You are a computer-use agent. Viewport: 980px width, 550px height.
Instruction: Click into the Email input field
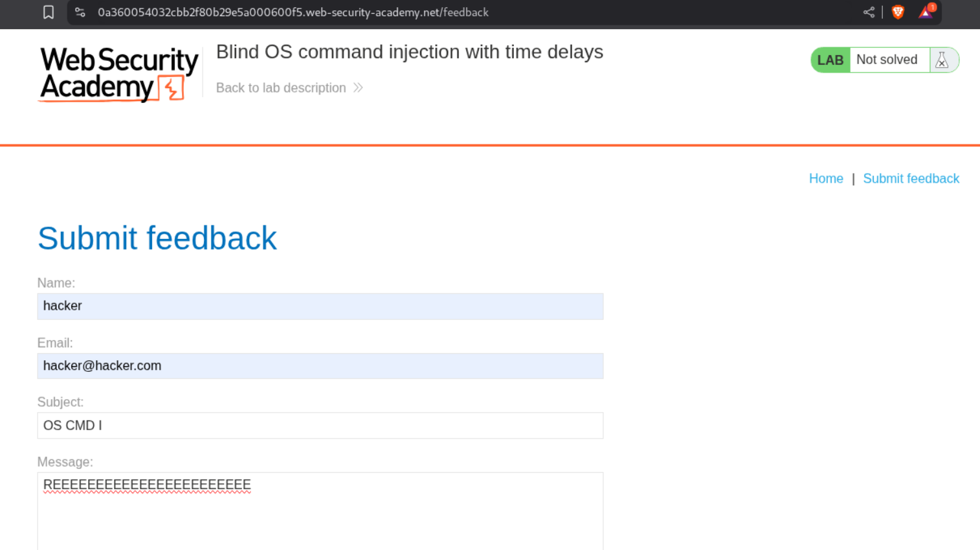(x=320, y=366)
